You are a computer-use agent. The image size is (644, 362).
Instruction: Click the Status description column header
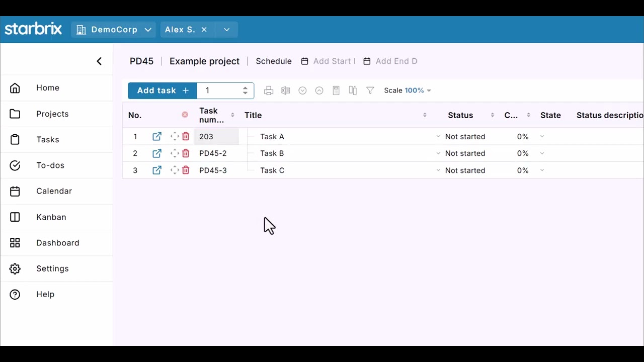point(610,115)
